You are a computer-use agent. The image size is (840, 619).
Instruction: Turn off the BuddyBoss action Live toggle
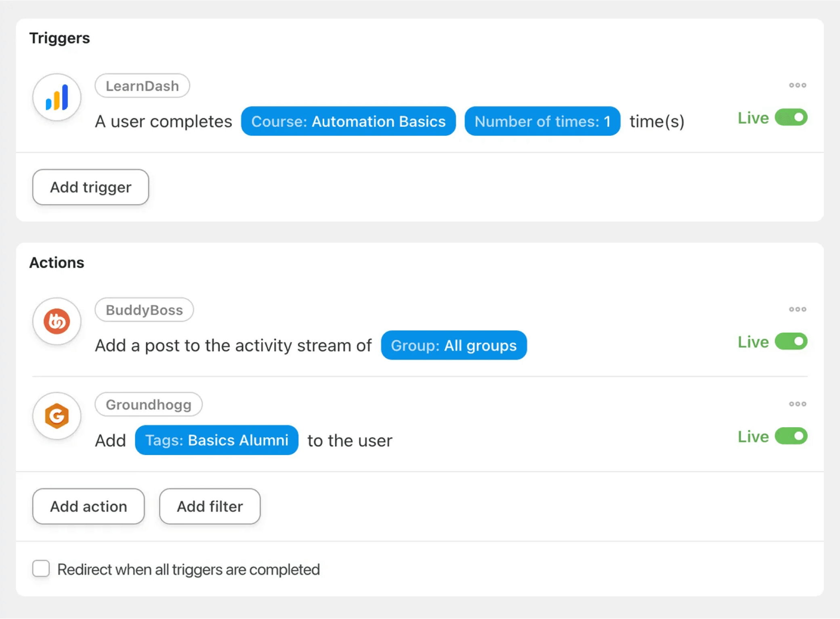click(x=791, y=342)
